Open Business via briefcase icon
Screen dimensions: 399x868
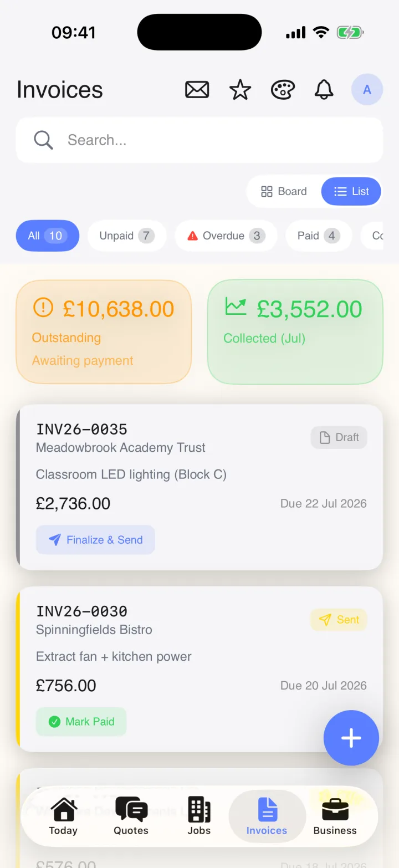pos(335,816)
